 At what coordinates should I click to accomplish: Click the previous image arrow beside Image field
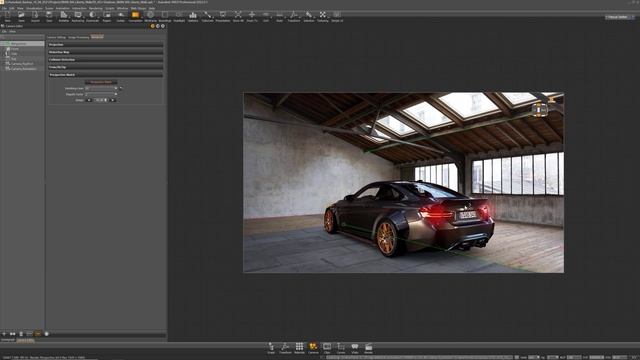(x=89, y=100)
